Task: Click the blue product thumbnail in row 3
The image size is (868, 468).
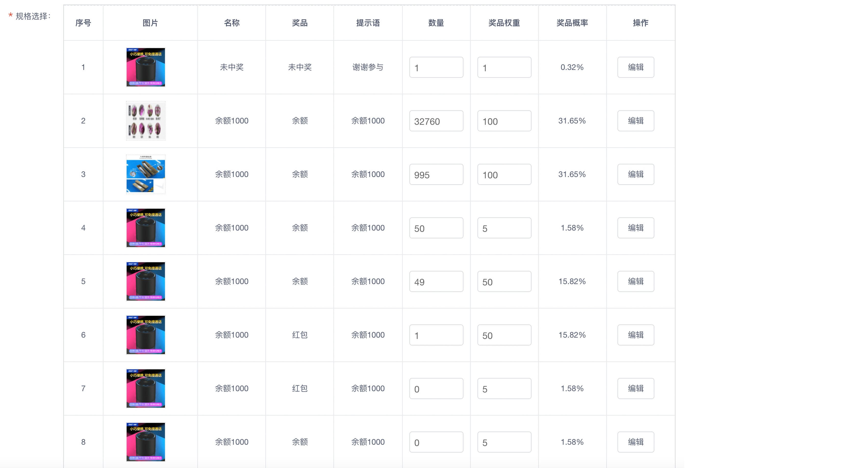Action: pos(146,174)
